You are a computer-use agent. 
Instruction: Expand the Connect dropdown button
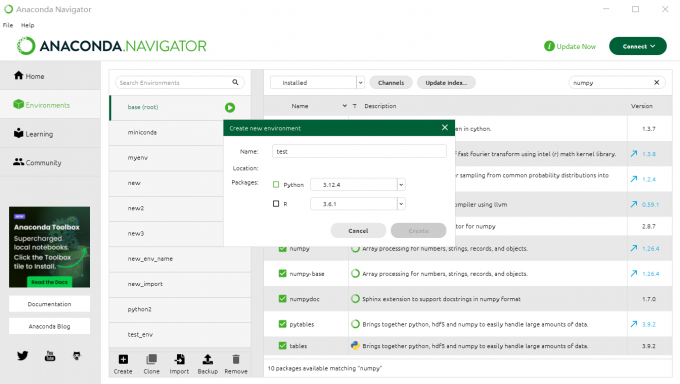click(x=638, y=46)
